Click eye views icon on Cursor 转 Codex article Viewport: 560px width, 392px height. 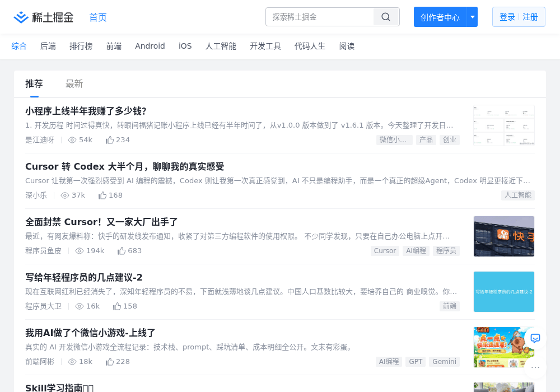[x=64, y=195]
